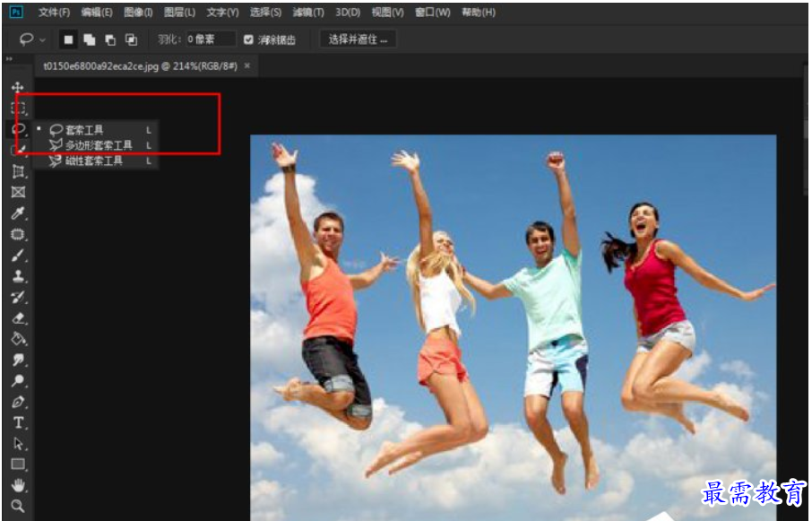Select the Horizontal Type tool
The height and width of the screenshot is (521, 812).
click(x=18, y=422)
